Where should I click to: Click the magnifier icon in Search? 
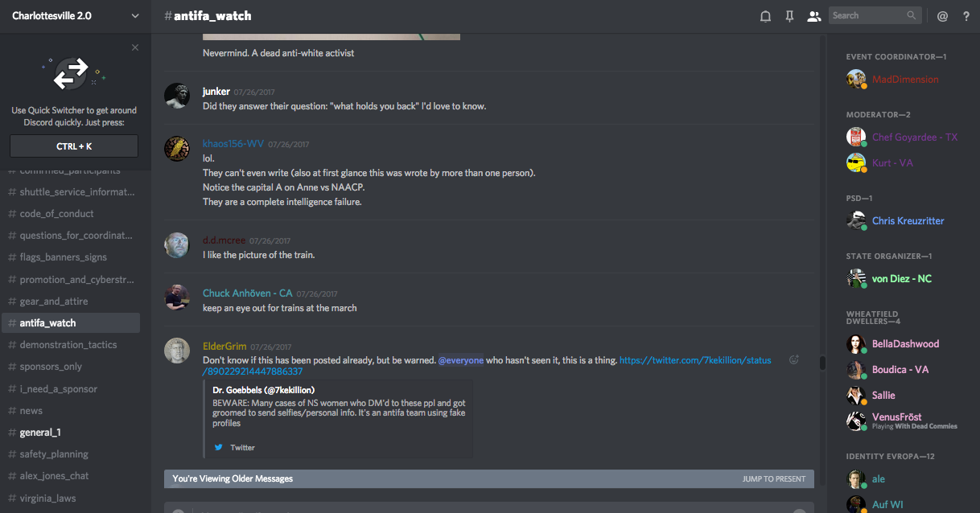pos(912,15)
